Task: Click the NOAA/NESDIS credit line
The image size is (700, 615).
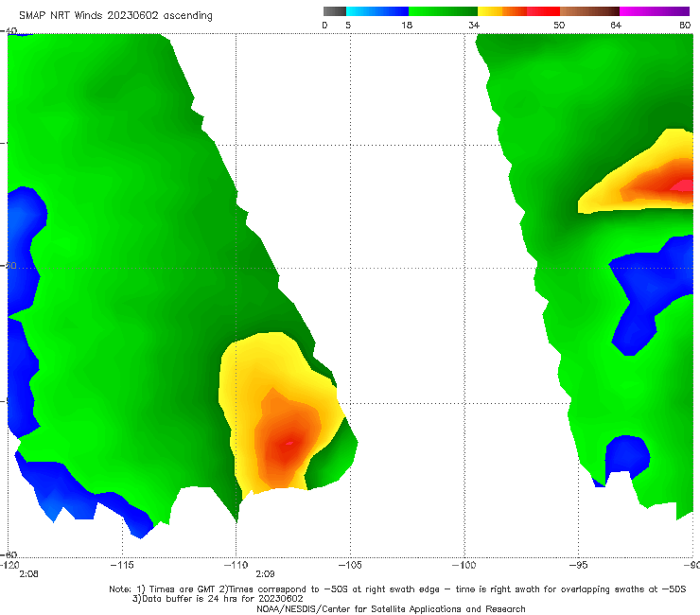Action: (x=391, y=608)
